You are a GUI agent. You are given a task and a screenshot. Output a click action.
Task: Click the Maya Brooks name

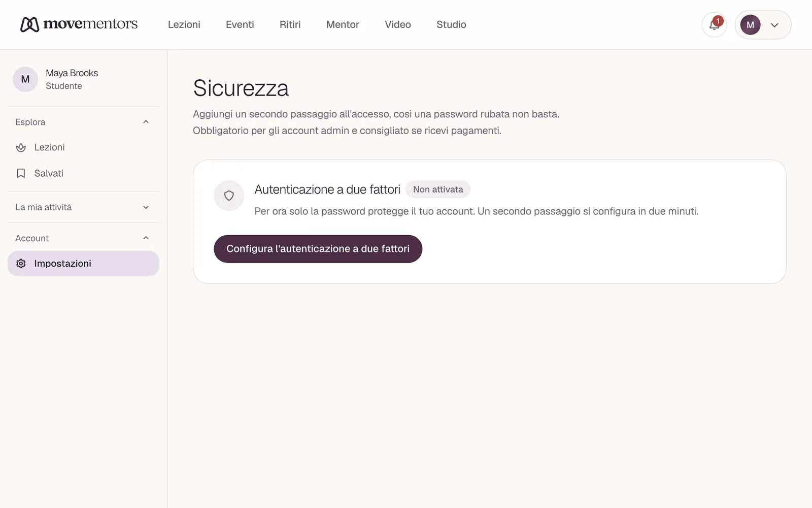click(x=72, y=73)
